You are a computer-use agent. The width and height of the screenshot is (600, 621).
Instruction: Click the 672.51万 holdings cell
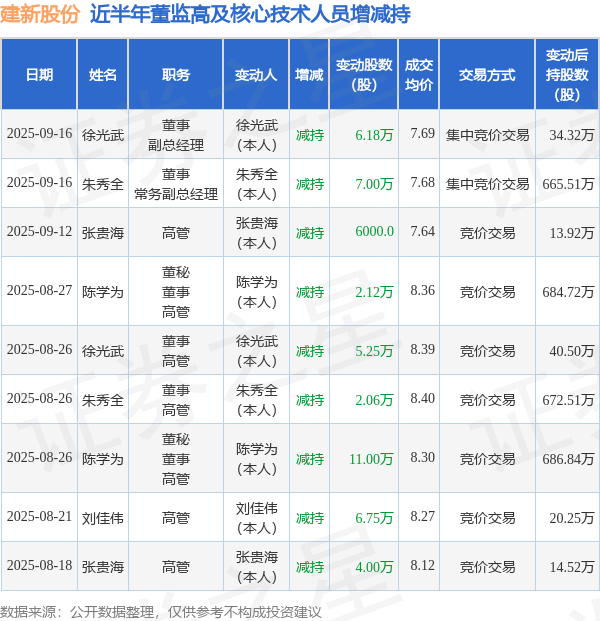click(x=568, y=400)
